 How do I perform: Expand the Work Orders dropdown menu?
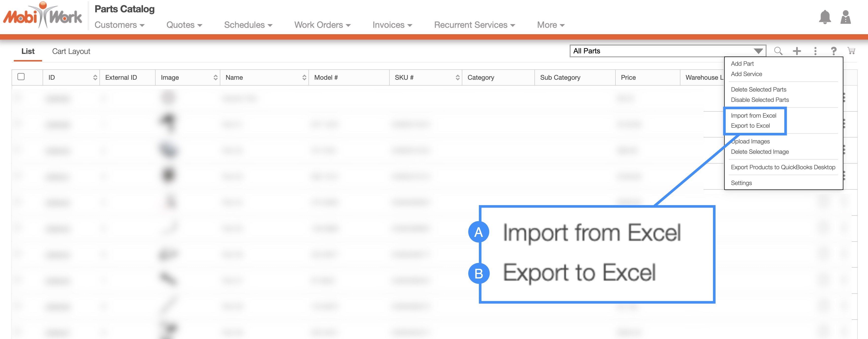pyautogui.click(x=322, y=25)
